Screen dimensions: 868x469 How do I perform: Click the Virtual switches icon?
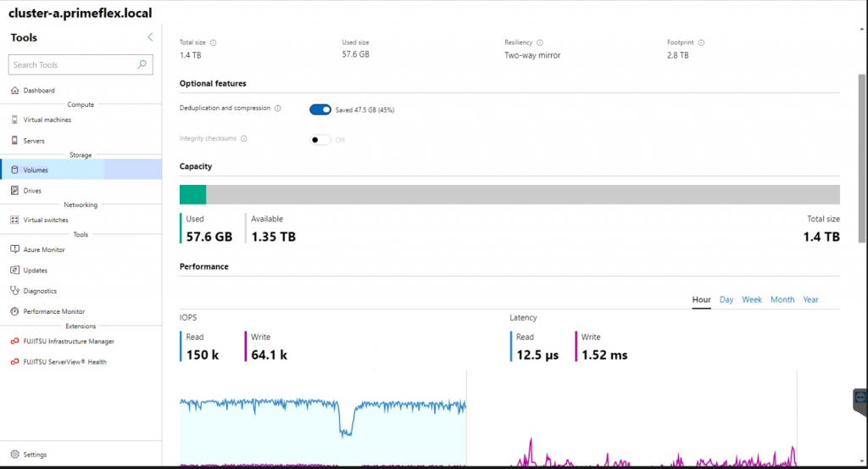tap(14, 220)
